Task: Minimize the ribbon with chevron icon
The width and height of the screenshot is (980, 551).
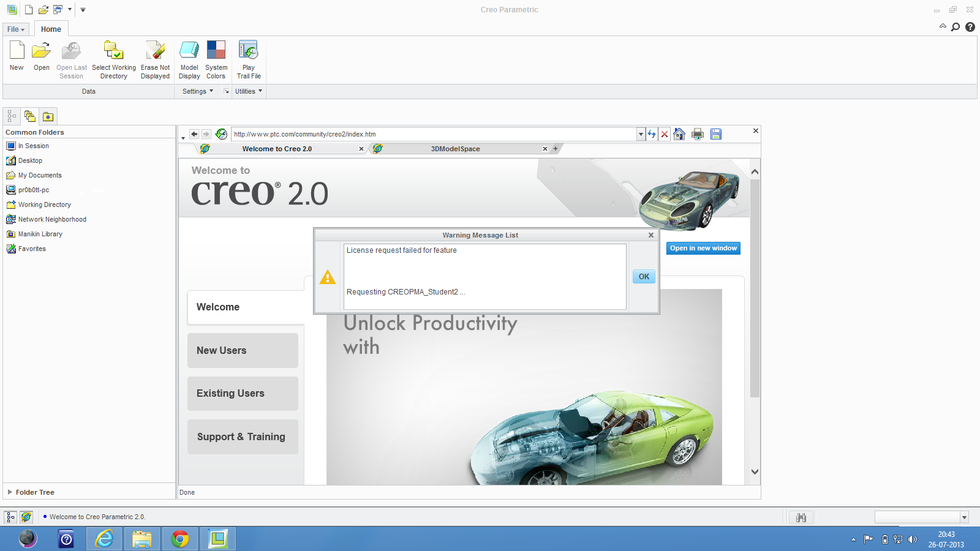Action: pos(943,26)
